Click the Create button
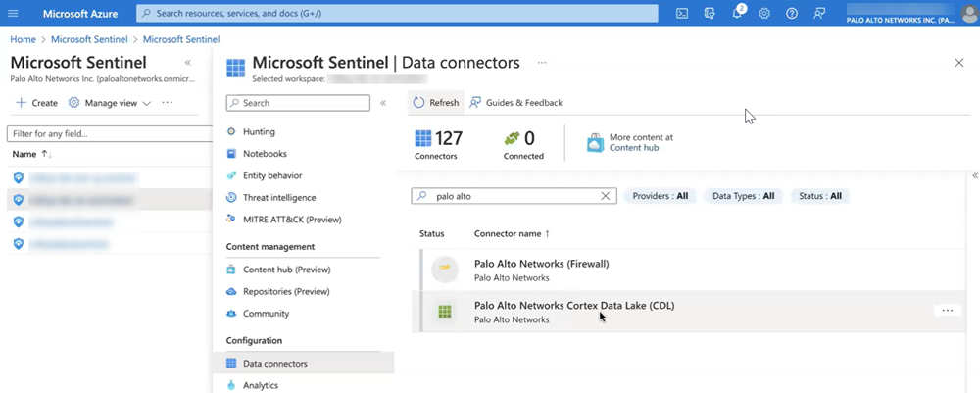The width and height of the screenshot is (980, 393). tap(36, 103)
